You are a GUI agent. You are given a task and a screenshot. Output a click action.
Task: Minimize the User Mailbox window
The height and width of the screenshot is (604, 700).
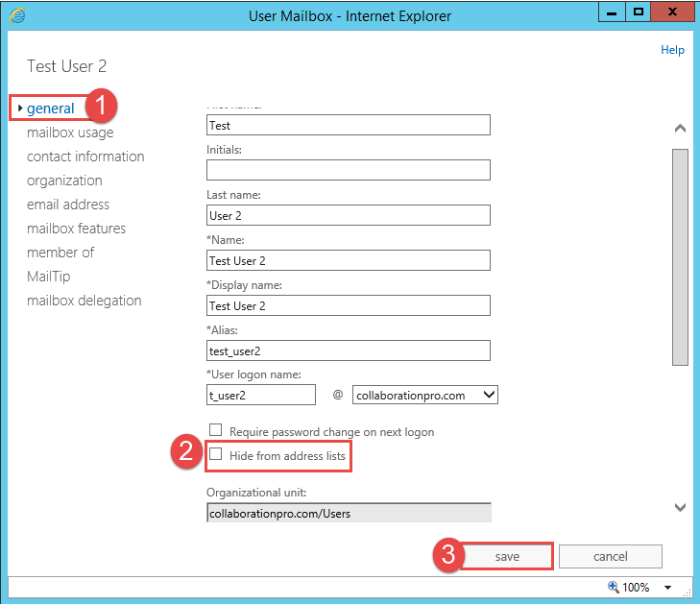coord(612,12)
